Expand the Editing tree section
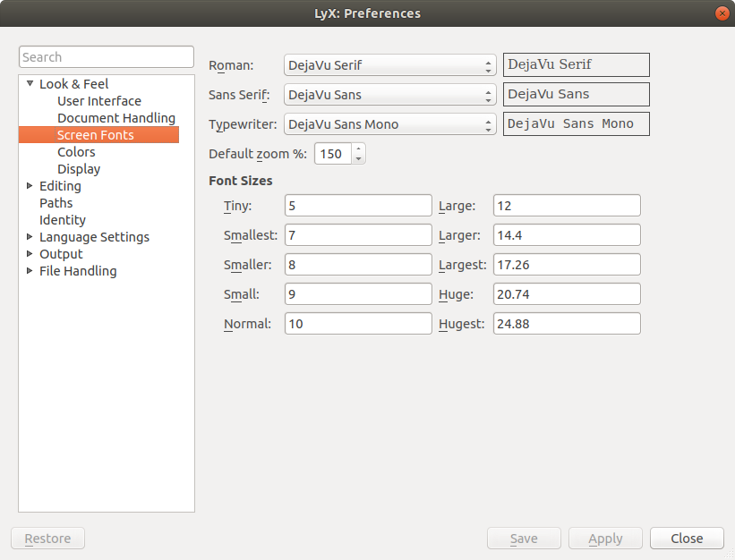Screen dimensions: 735x560 [30, 186]
